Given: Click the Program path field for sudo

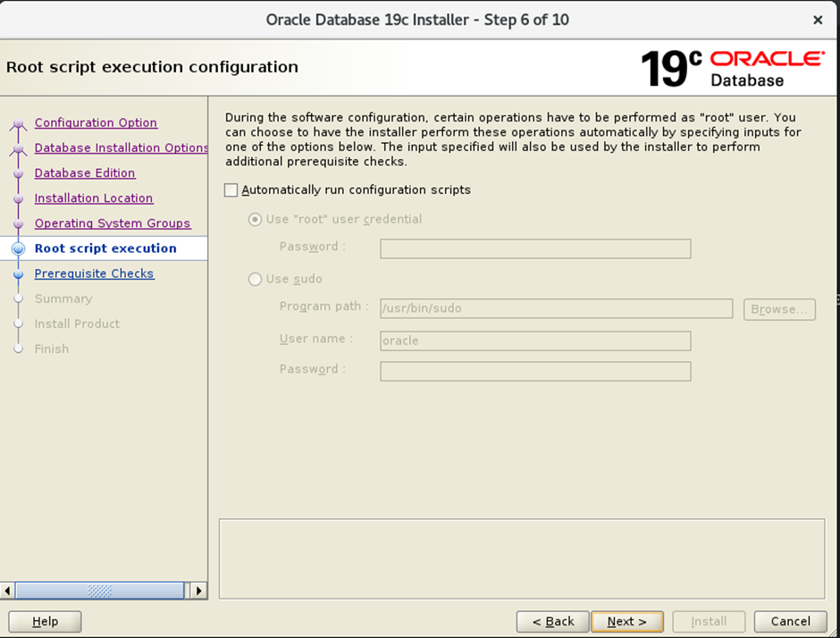Looking at the screenshot, I should pos(556,308).
